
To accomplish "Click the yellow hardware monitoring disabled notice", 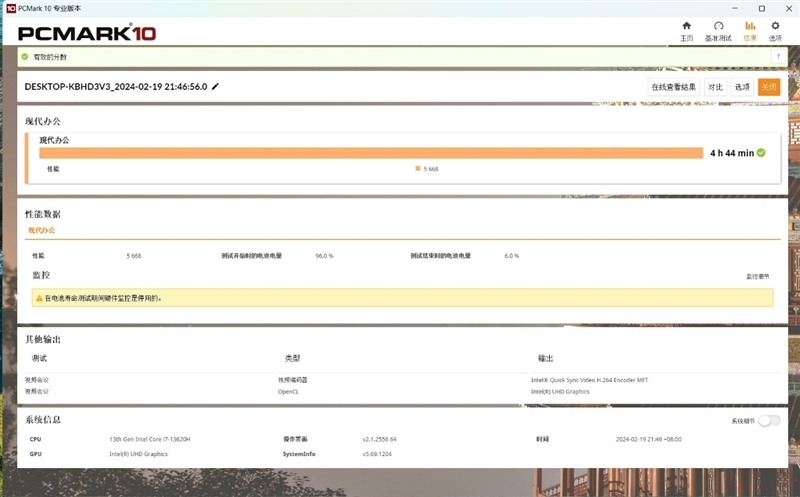I will 403,298.
